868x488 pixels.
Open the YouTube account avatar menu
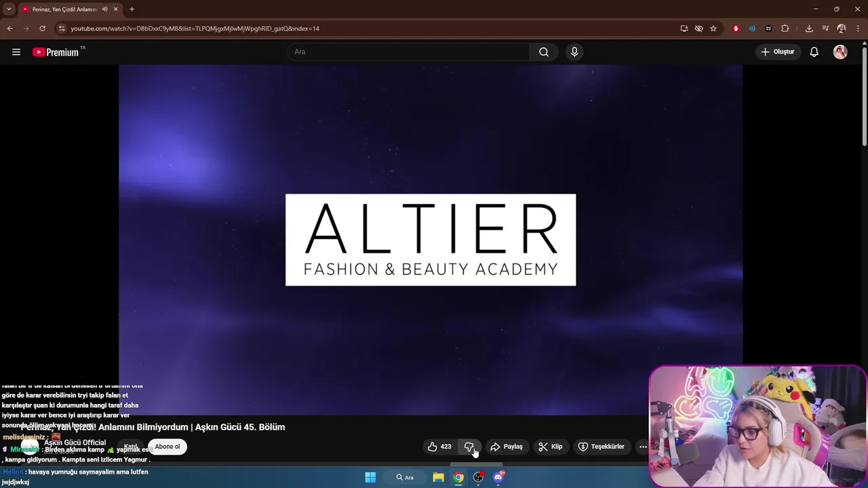coord(840,52)
